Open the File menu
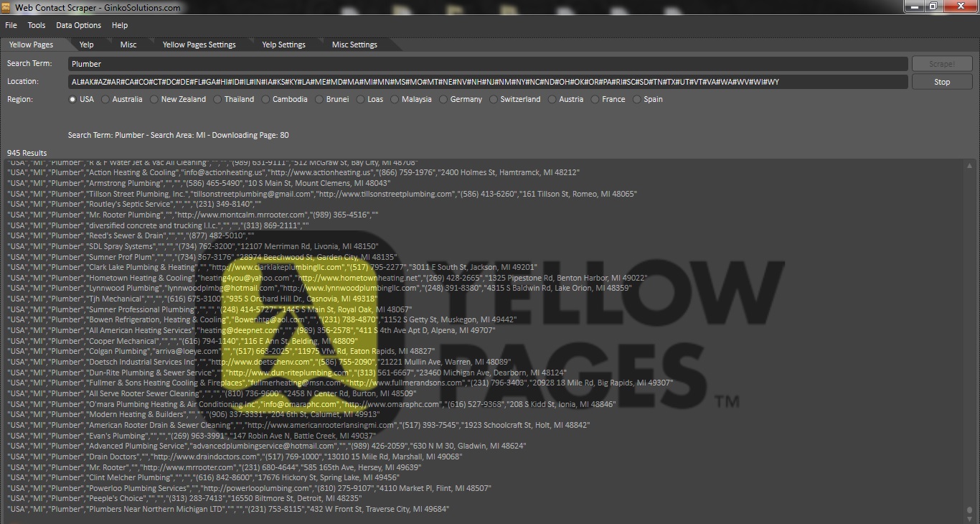The image size is (980, 524). point(11,25)
